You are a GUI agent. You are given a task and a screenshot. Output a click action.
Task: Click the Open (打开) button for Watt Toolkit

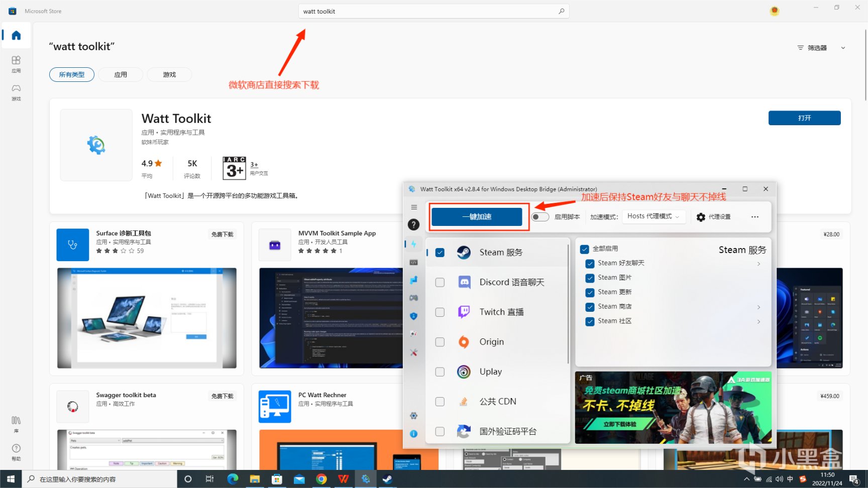pos(804,118)
